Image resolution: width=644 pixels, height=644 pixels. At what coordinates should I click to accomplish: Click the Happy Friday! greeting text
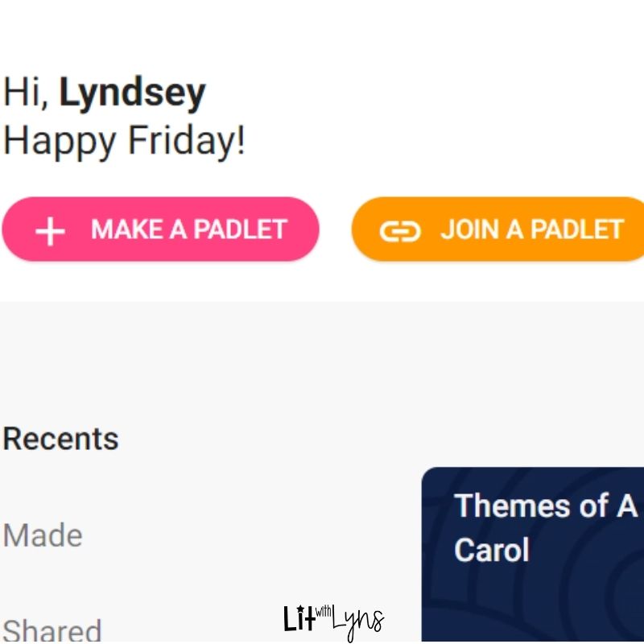(x=125, y=142)
